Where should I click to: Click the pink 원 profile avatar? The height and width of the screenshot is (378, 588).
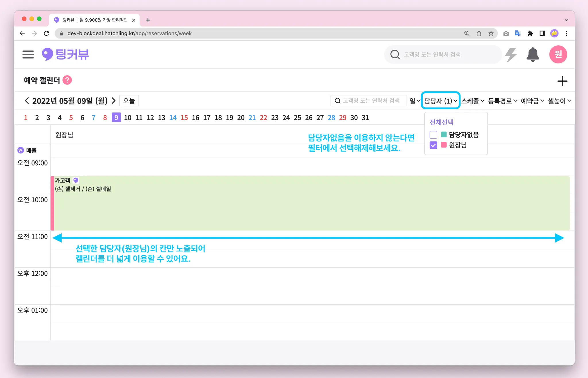coord(558,54)
